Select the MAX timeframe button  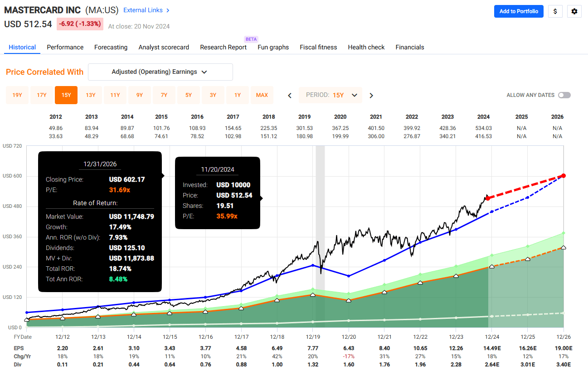[x=262, y=95]
